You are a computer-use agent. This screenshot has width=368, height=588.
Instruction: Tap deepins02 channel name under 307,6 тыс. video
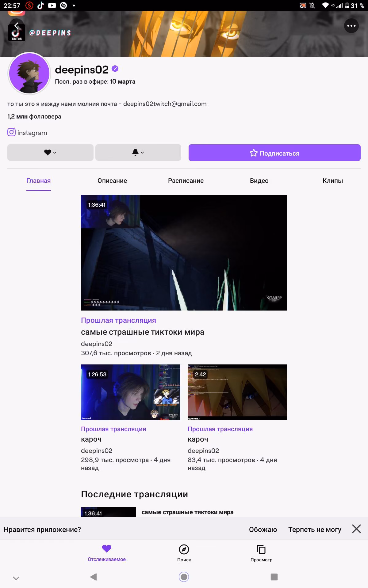[x=97, y=344]
